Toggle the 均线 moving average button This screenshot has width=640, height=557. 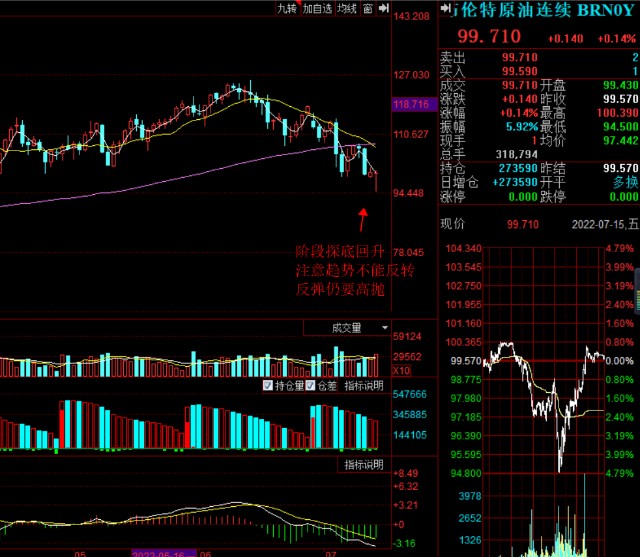(347, 8)
